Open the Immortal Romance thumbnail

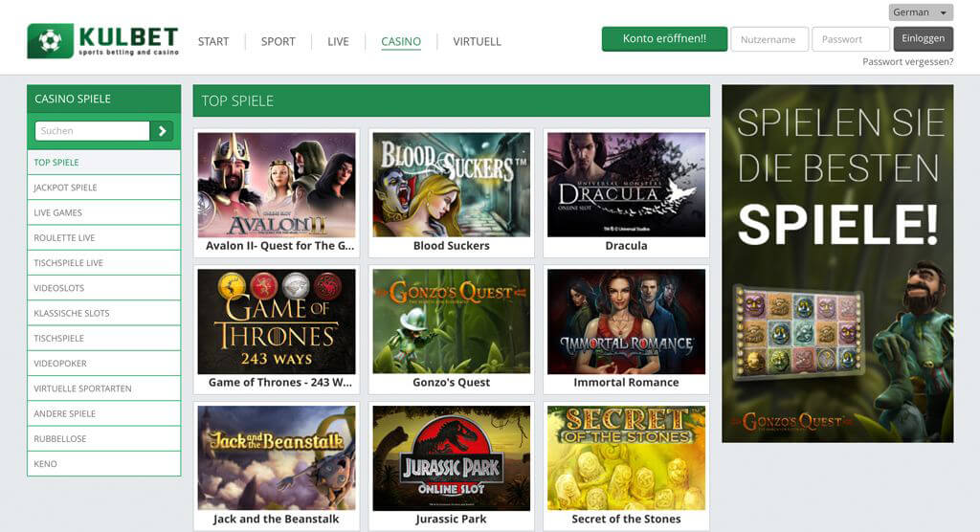(626, 321)
